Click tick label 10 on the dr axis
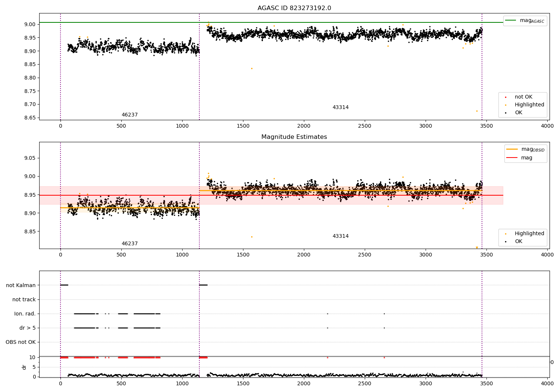Viewport: 560px width, 392px height. (x=32, y=358)
